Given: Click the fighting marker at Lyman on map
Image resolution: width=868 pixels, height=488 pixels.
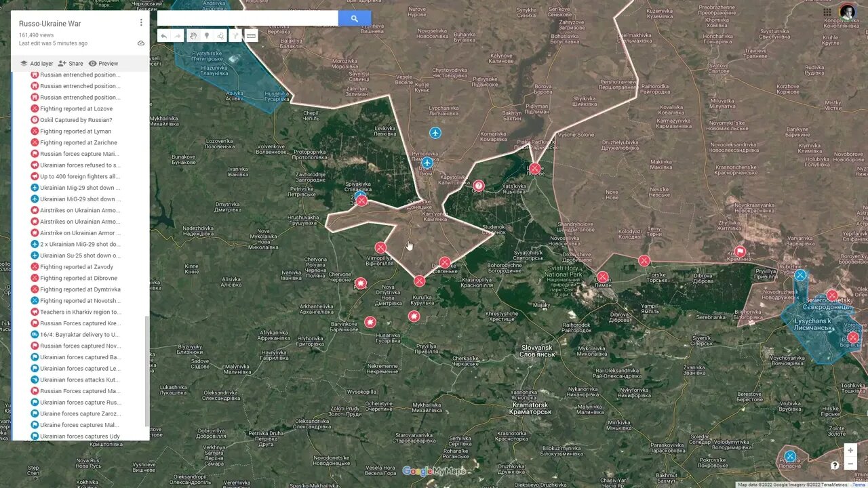Looking at the screenshot, I should (603, 277).
